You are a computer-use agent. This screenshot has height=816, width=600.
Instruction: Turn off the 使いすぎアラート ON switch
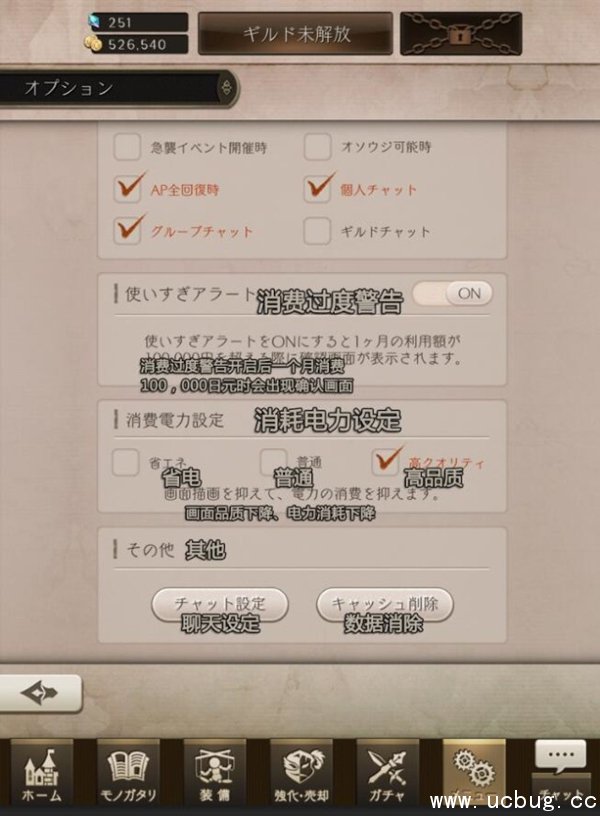pyautogui.click(x=453, y=294)
